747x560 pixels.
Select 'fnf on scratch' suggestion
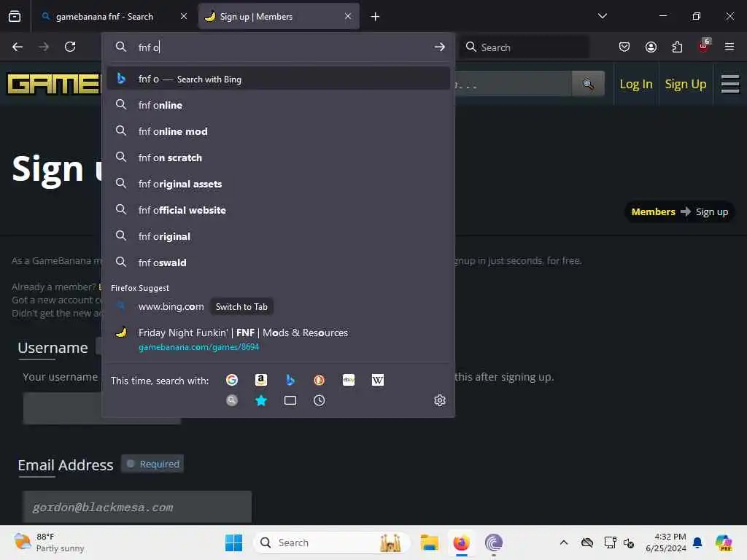click(279, 157)
